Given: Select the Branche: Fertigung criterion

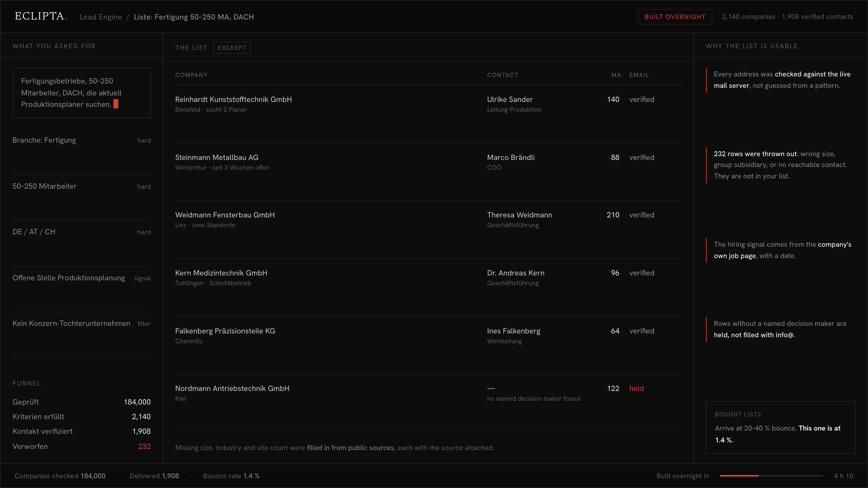Looking at the screenshot, I should (82, 140).
